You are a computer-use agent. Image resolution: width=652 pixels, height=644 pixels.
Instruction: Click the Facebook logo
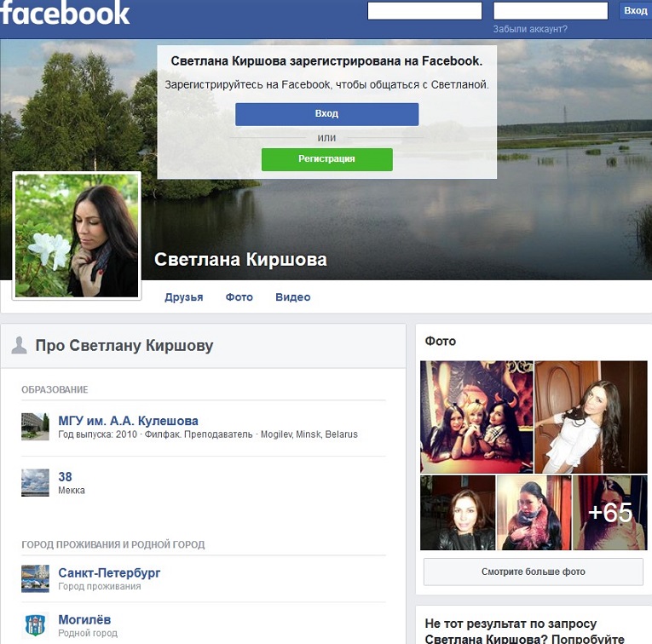65,13
